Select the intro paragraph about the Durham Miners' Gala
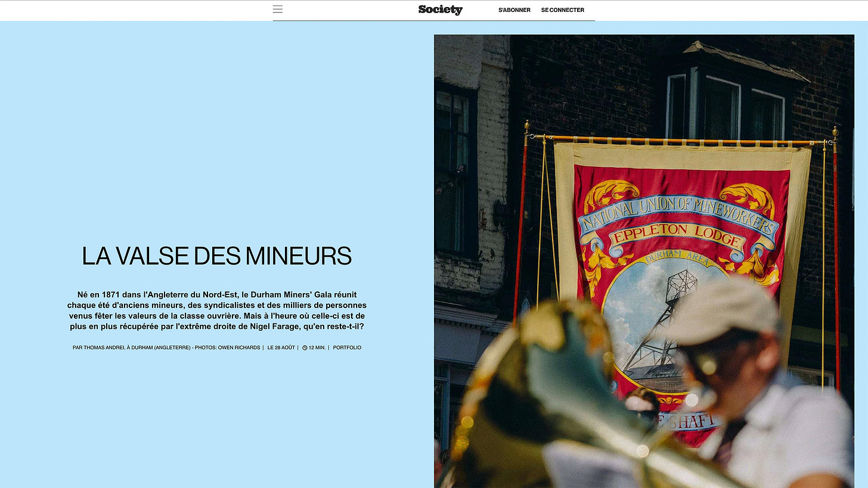868x488 pixels. (x=217, y=310)
